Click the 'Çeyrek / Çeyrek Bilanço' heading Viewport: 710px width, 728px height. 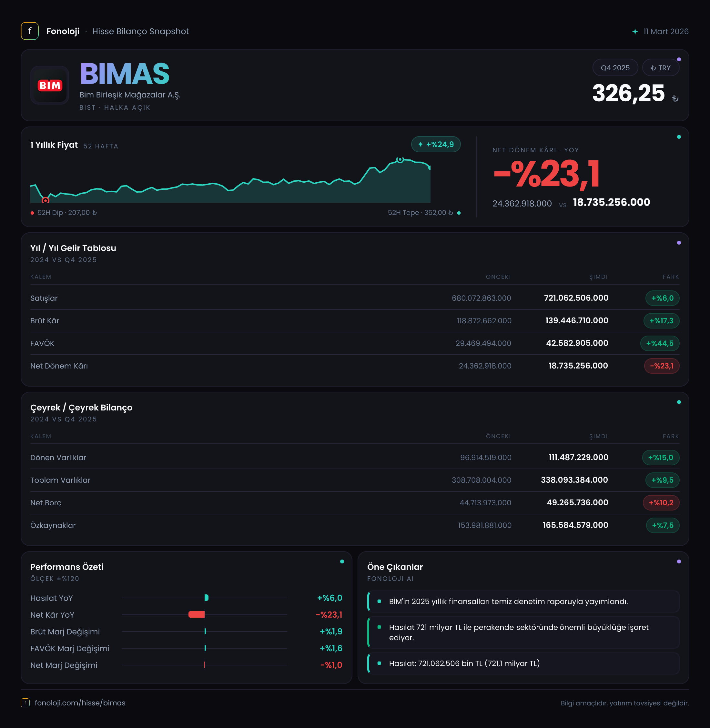[x=81, y=407]
